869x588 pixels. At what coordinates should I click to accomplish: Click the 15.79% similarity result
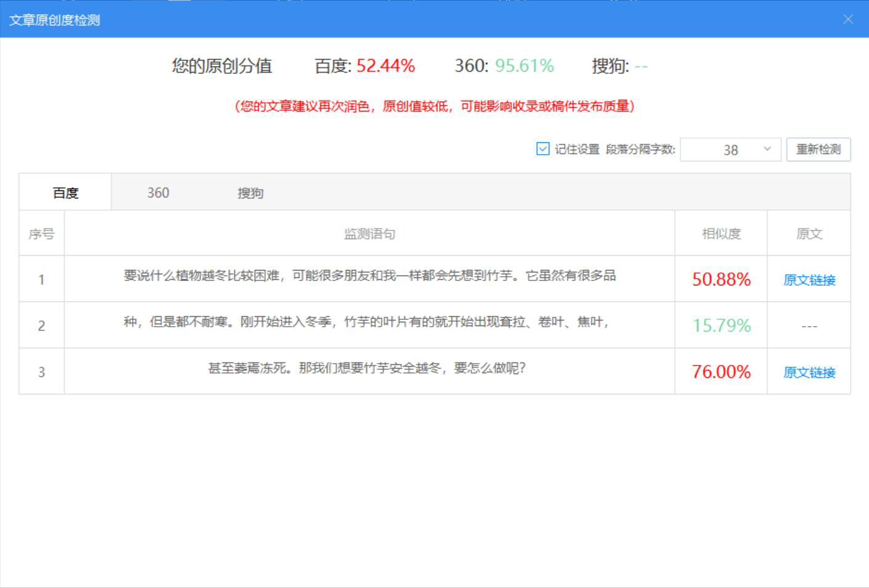(x=720, y=325)
